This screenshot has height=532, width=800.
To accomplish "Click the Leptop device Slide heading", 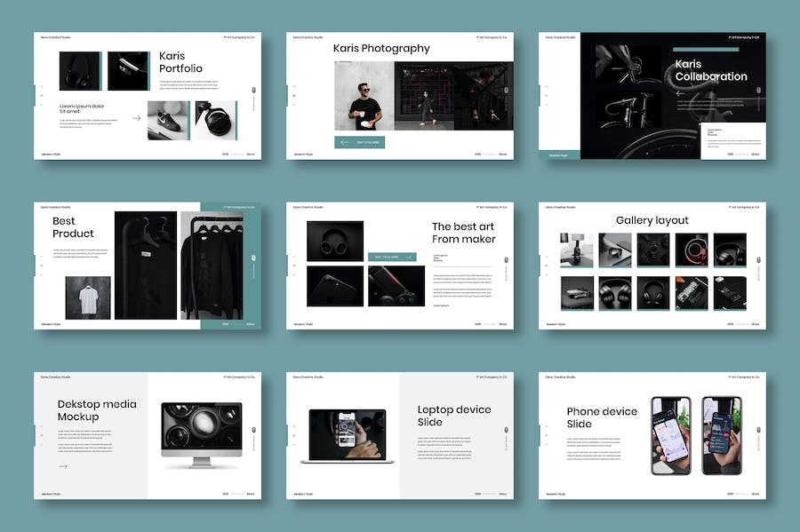I will [453, 416].
